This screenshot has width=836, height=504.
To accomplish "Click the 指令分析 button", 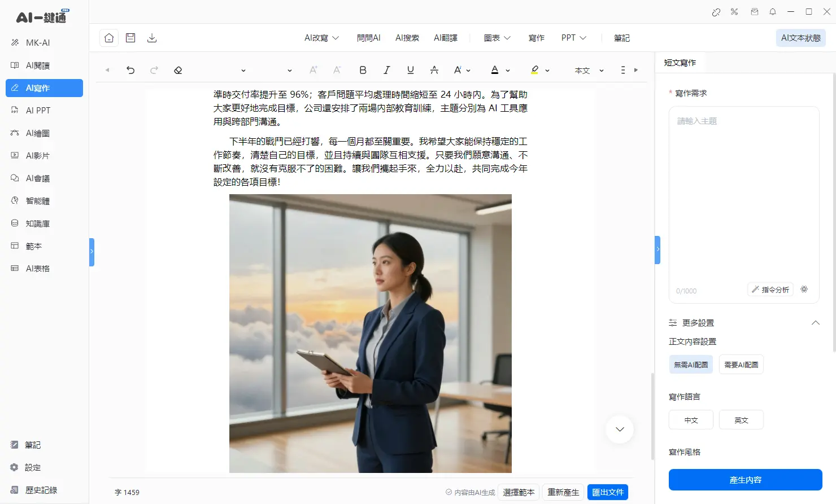I will pos(770,290).
